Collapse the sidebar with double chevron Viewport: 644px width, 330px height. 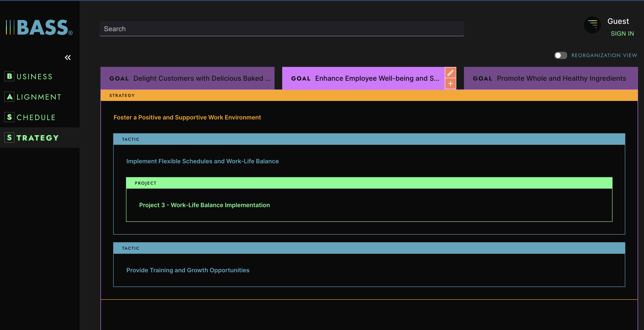pos(68,57)
